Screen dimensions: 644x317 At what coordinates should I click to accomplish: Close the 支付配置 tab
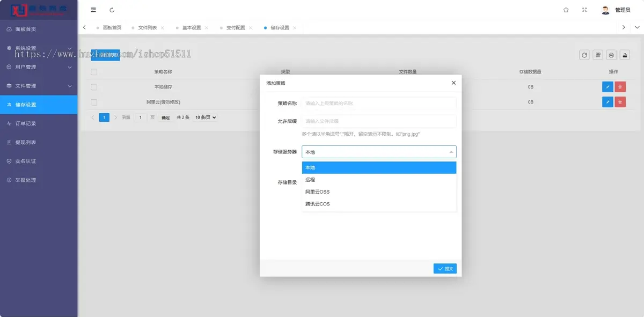(250, 27)
